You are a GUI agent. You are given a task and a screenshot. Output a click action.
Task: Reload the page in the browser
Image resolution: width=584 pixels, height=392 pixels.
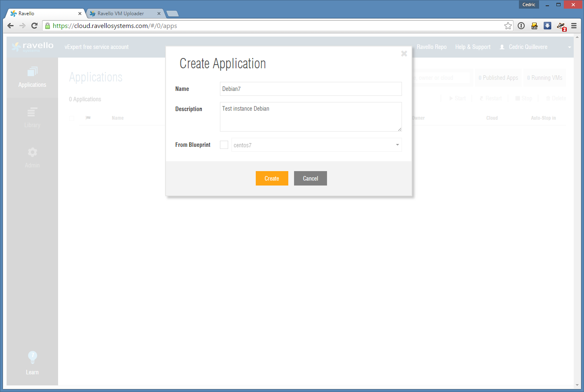point(35,26)
